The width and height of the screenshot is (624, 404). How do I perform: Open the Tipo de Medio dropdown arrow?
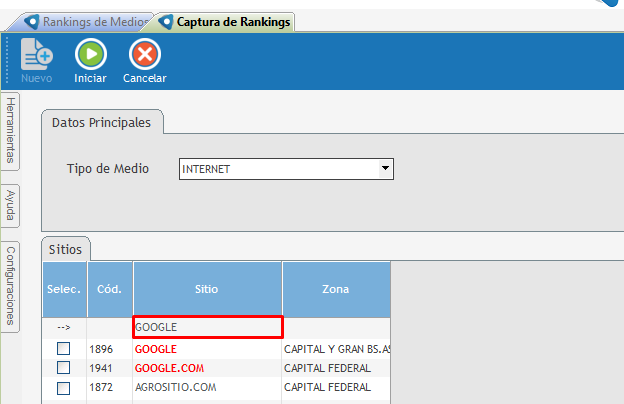coord(385,169)
